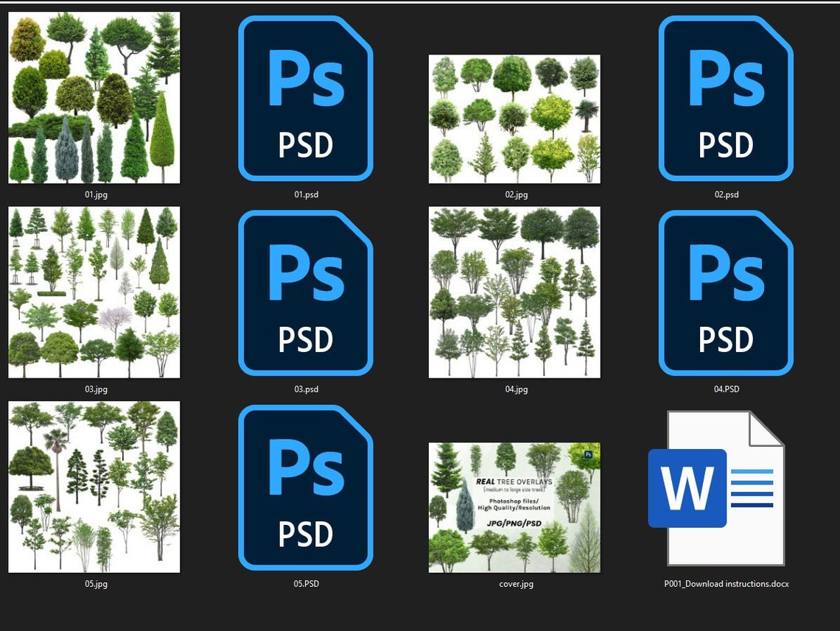Screen dimensions: 840x631
Task: Select the cover.jpg filename text
Action: (515, 585)
